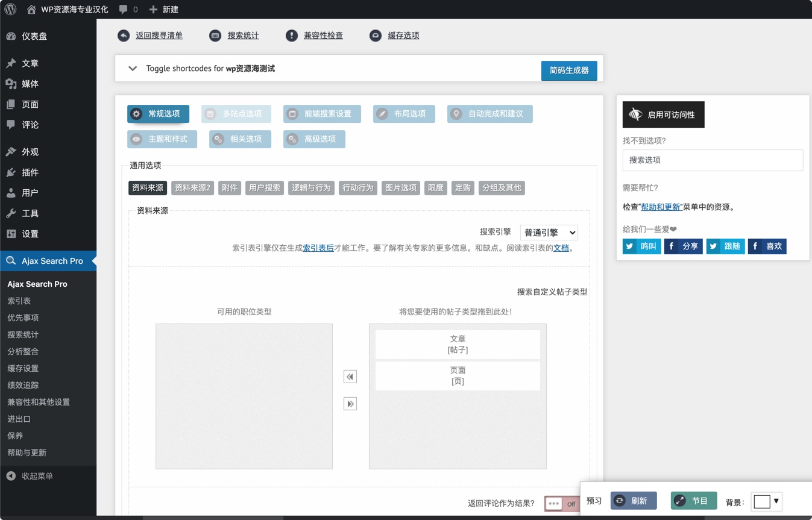
Task: Click the WordPress logo icon
Action: click(x=10, y=9)
